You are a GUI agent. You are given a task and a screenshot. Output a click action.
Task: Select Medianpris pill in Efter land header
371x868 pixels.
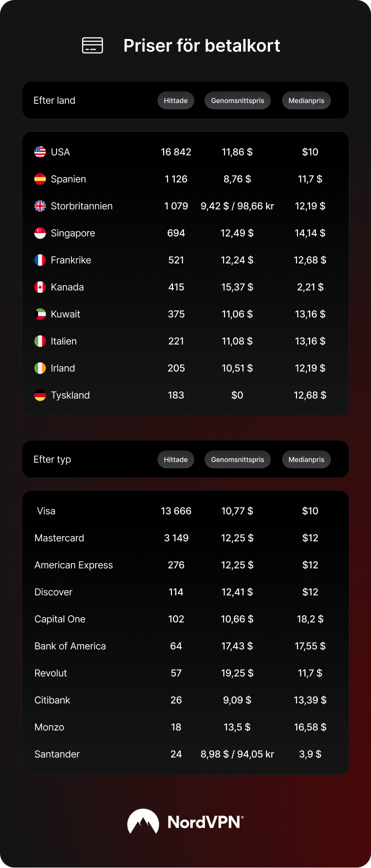[306, 100]
